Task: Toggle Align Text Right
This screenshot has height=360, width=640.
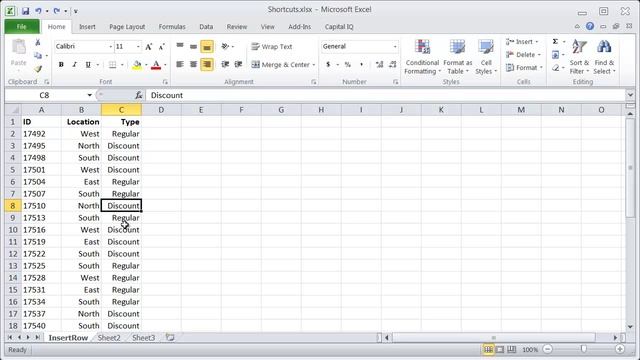Action: [207, 64]
